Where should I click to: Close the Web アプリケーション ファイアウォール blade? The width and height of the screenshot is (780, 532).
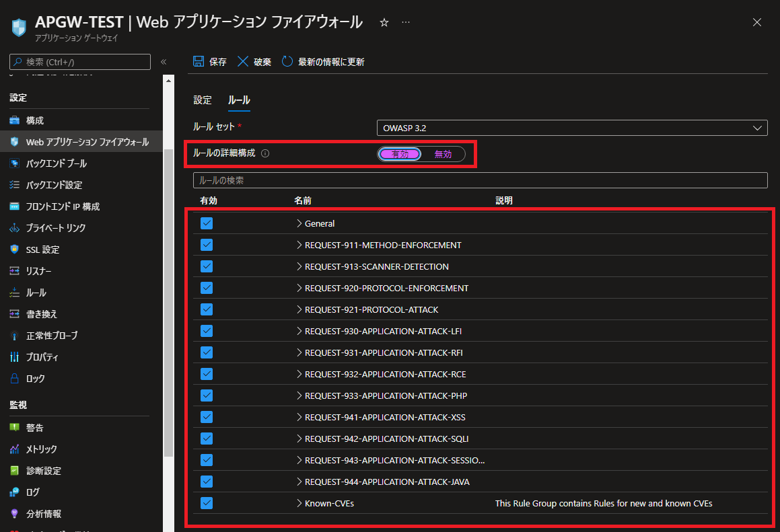point(756,22)
